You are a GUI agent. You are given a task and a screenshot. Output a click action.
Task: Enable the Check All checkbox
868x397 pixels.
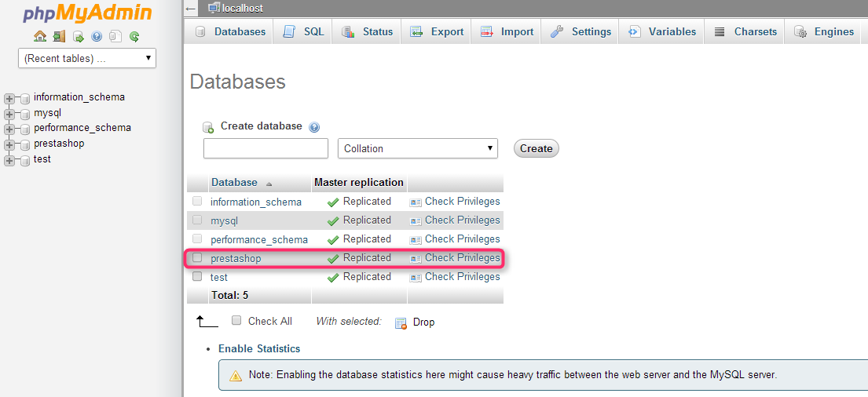pyautogui.click(x=236, y=320)
